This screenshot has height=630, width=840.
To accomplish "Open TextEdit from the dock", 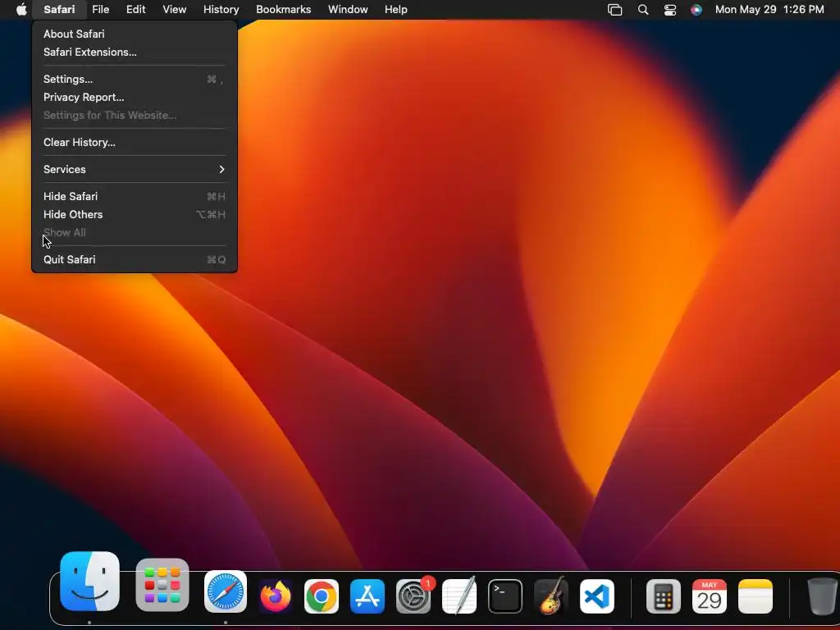I will tap(459, 596).
